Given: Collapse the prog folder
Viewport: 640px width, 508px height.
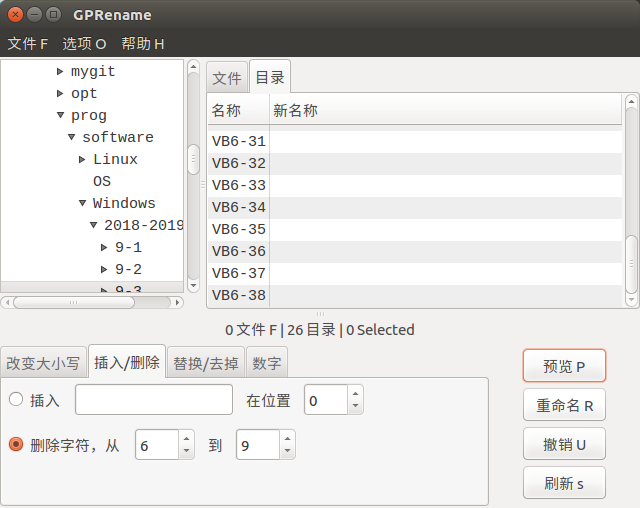Looking at the screenshot, I should pos(60,115).
